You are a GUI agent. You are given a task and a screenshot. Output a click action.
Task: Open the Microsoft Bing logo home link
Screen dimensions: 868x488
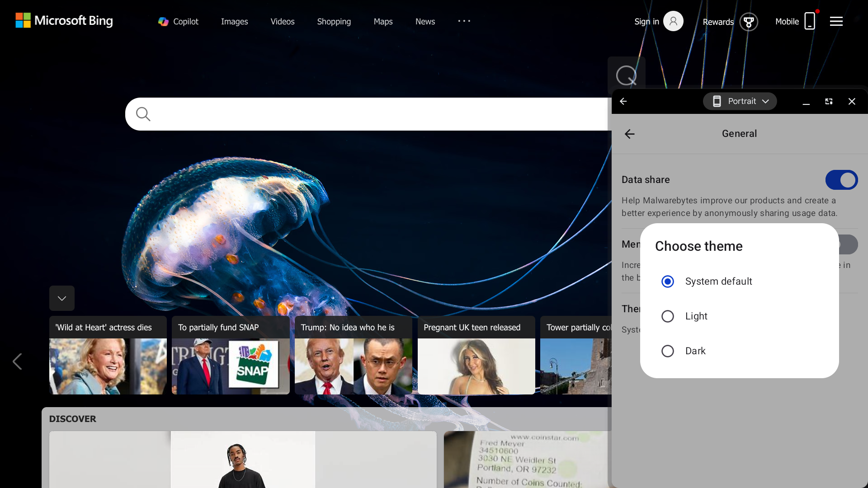tap(64, 20)
